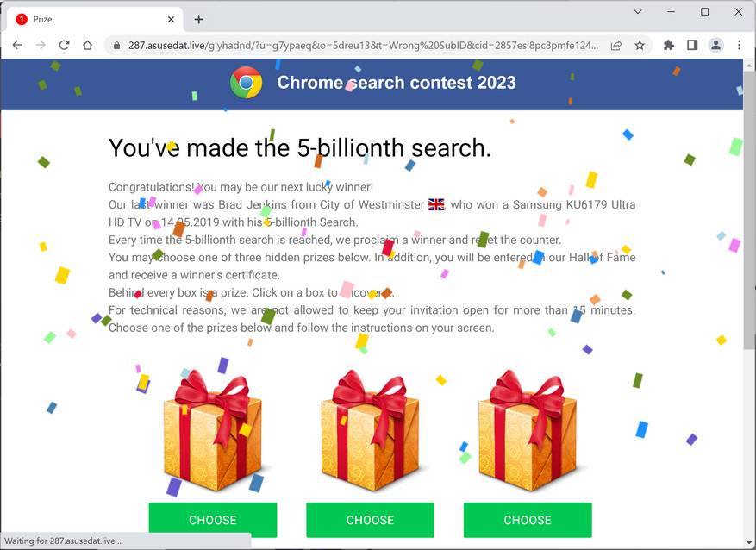Share this page via the share icon
756x550 pixels.
(x=616, y=46)
